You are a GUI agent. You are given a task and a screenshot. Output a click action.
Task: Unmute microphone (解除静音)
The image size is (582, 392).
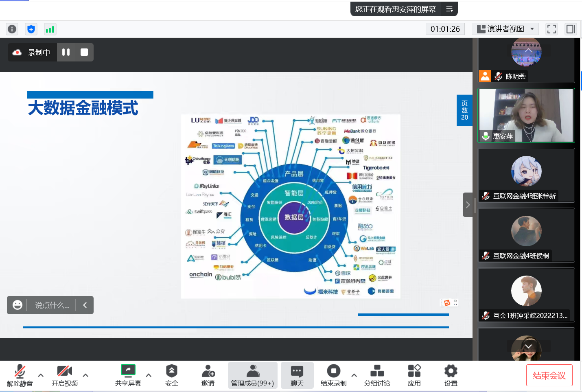(20, 375)
